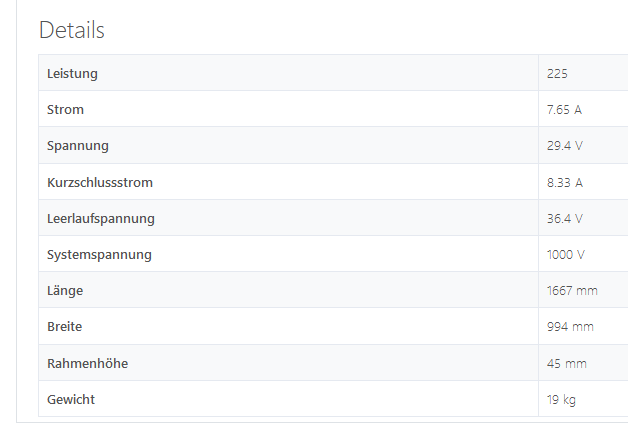Select the Strom row label
Image resolution: width=628 pixels, height=431 pixels.
pyautogui.click(x=65, y=109)
